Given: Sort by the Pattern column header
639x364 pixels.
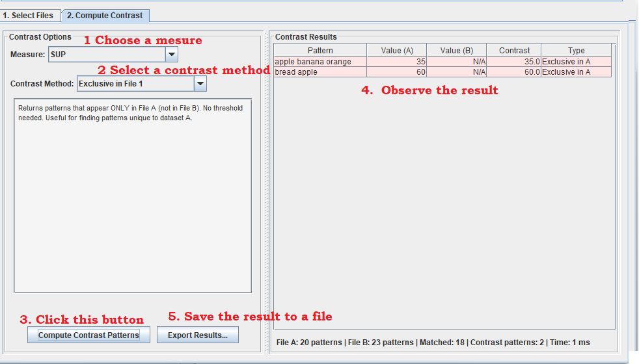Looking at the screenshot, I should tap(319, 51).
